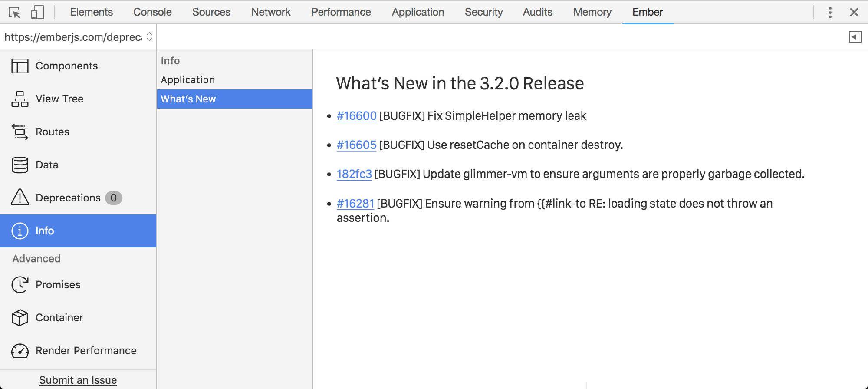
Task: Click the Data database icon
Action: click(x=20, y=165)
